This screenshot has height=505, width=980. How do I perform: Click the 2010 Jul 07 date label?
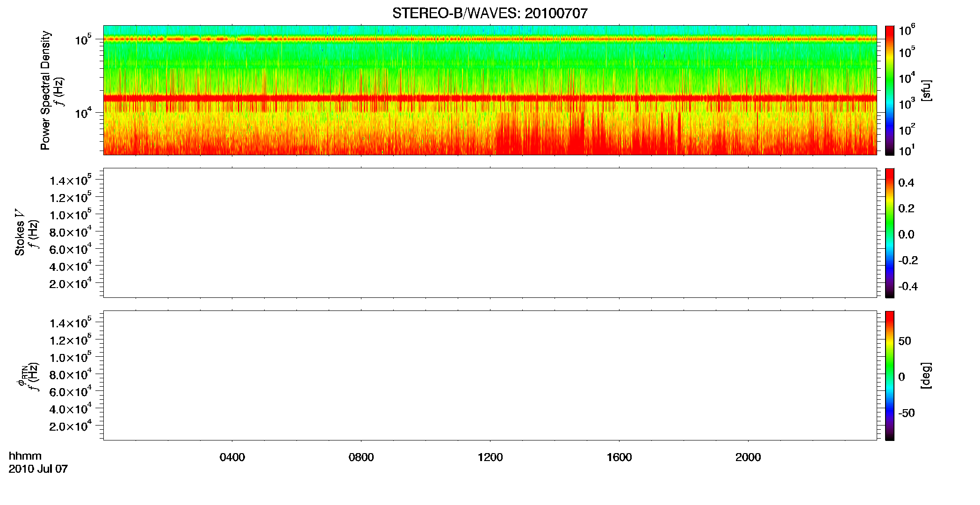38,469
